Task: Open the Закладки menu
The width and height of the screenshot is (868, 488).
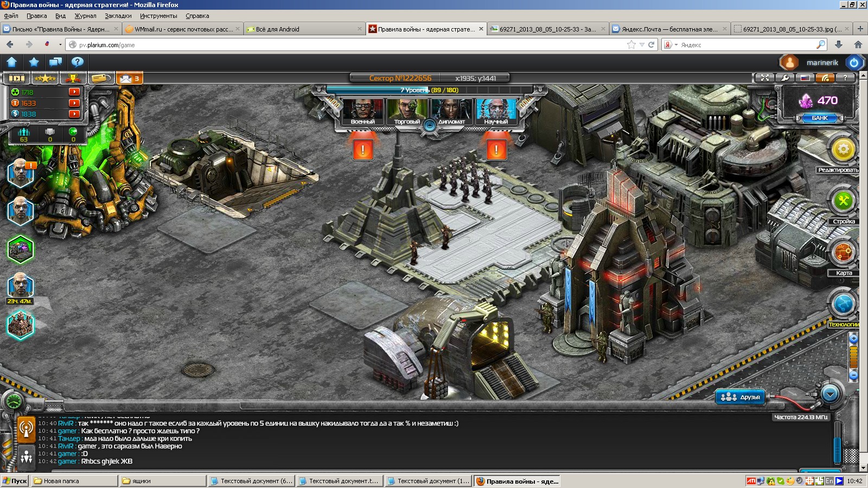Action: point(118,16)
